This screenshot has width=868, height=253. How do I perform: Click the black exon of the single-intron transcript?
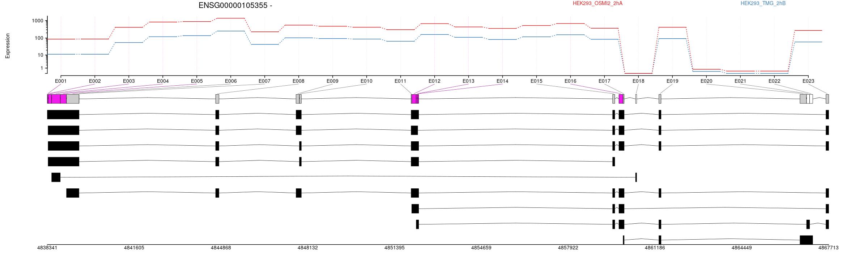pyautogui.click(x=56, y=177)
